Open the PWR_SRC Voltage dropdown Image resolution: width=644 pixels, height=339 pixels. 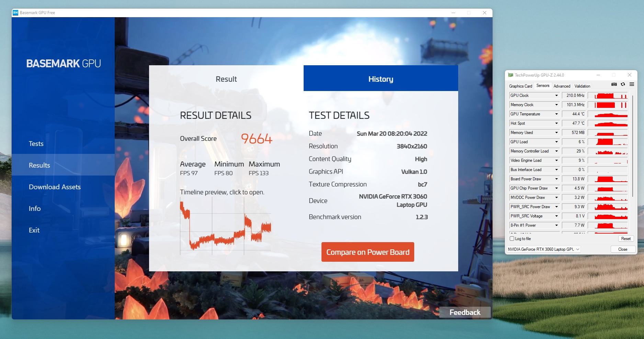point(556,216)
